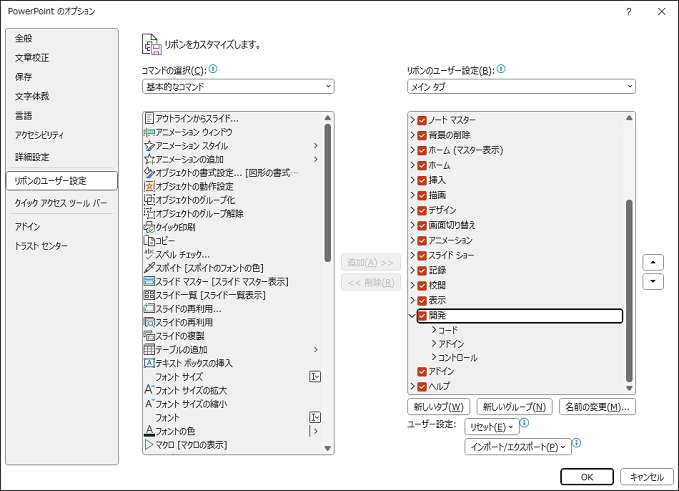This screenshot has width=679, height=491.
Task: Uncheck the ノート マスター tab checkbox
Action: point(422,120)
